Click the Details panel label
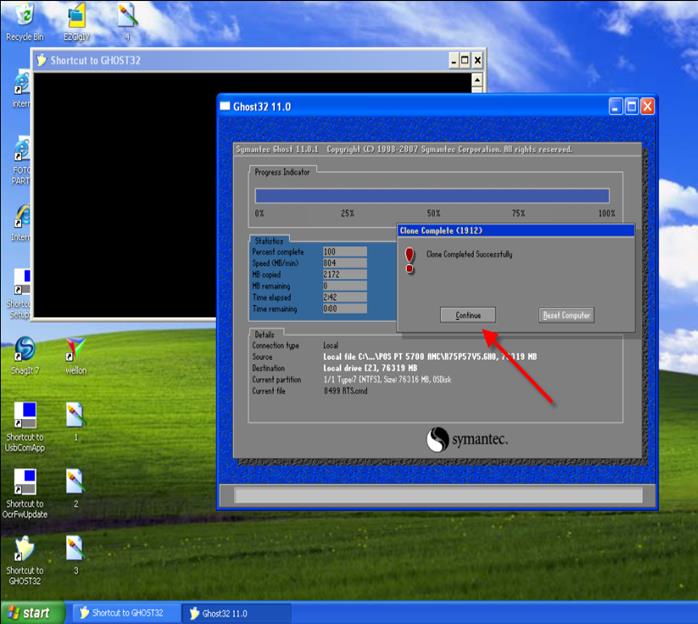Screen dimensions: 698x624 pos(264,334)
